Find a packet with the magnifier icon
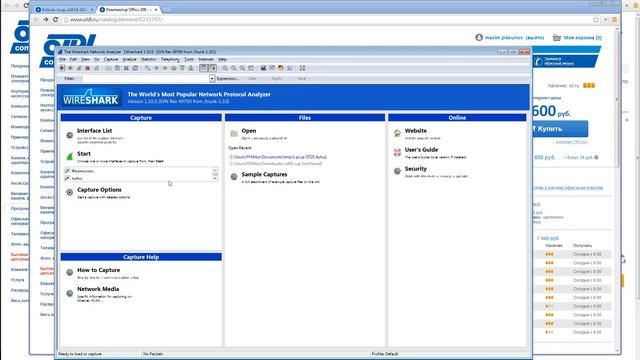 [x=147, y=68]
